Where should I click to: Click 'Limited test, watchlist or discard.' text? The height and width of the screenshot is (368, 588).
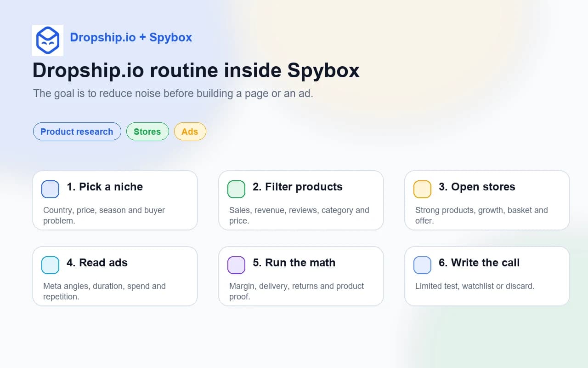pyautogui.click(x=475, y=286)
